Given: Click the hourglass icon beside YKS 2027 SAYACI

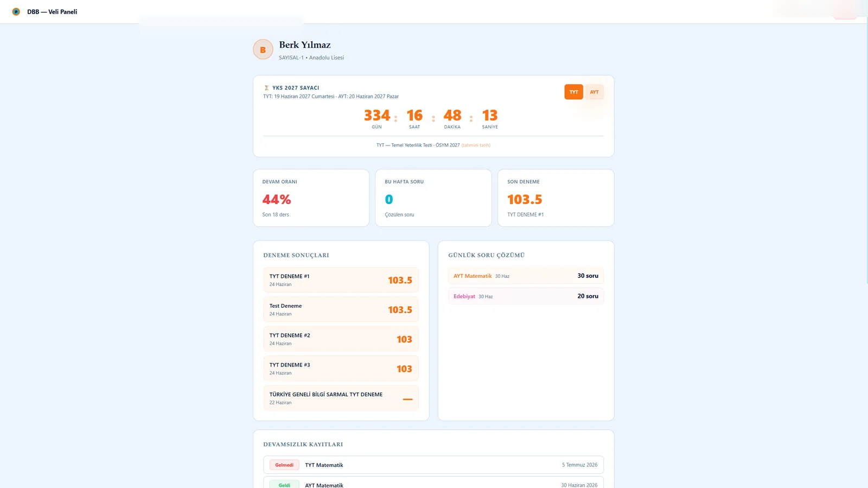Looking at the screenshot, I should (x=266, y=88).
